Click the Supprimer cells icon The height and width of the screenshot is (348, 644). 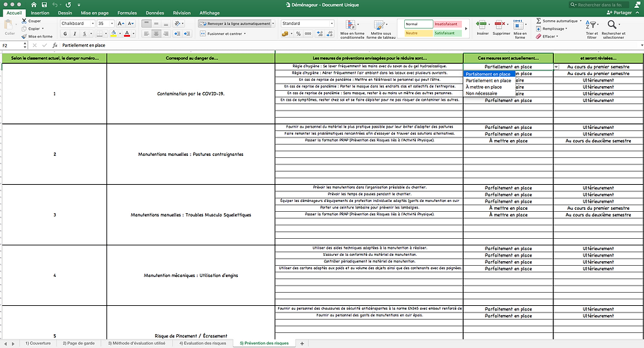[501, 28]
